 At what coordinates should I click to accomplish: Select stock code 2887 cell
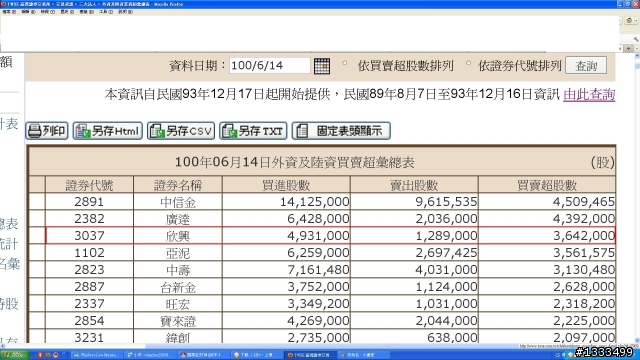pos(89,287)
